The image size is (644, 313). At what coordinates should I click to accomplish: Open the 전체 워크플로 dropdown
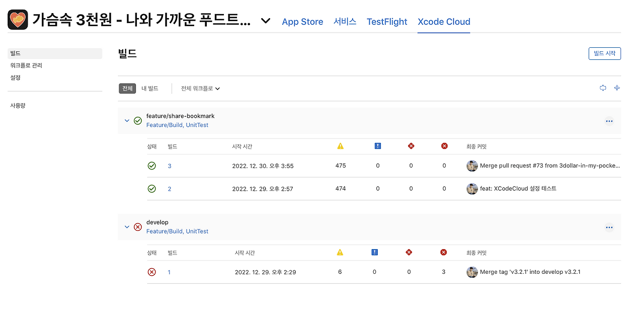pyautogui.click(x=200, y=89)
